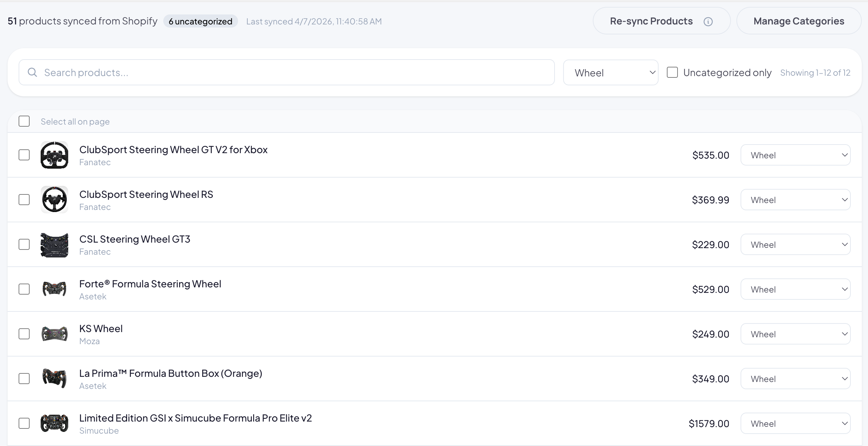Viewport: 868px width, 446px height.
Task: Change category for ClubSport Steering Wheel GT V2
Action: click(796, 155)
